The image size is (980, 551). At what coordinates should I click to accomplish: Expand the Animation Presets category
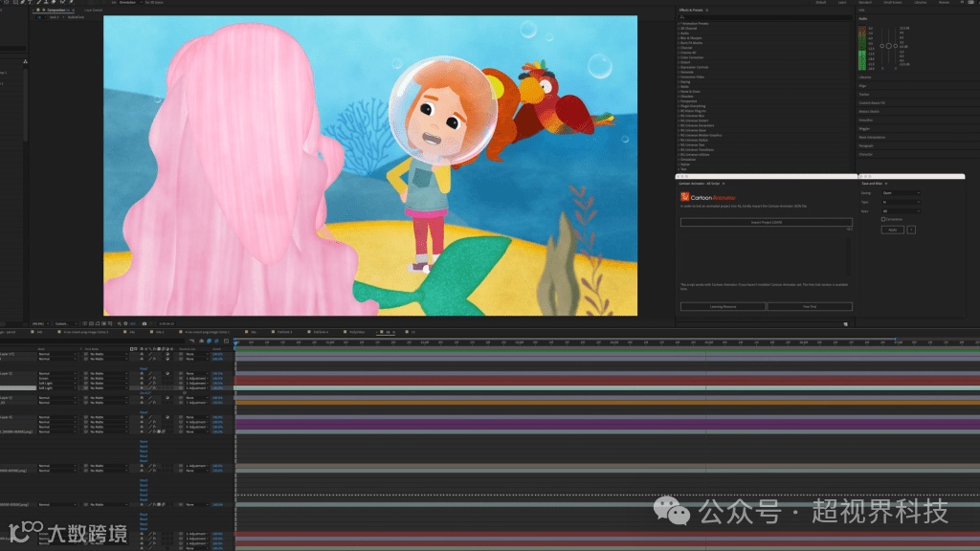point(679,24)
